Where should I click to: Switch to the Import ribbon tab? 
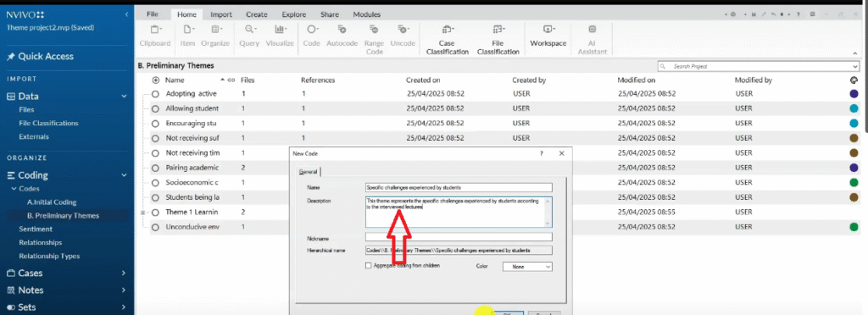coord(221,14)
